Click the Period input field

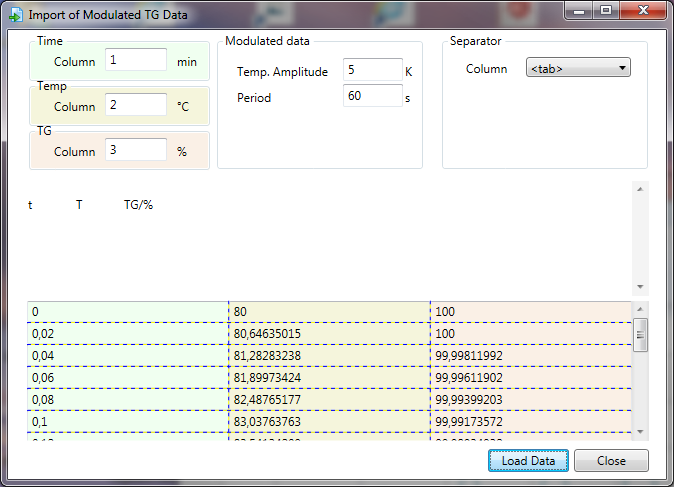click(373, 95)
